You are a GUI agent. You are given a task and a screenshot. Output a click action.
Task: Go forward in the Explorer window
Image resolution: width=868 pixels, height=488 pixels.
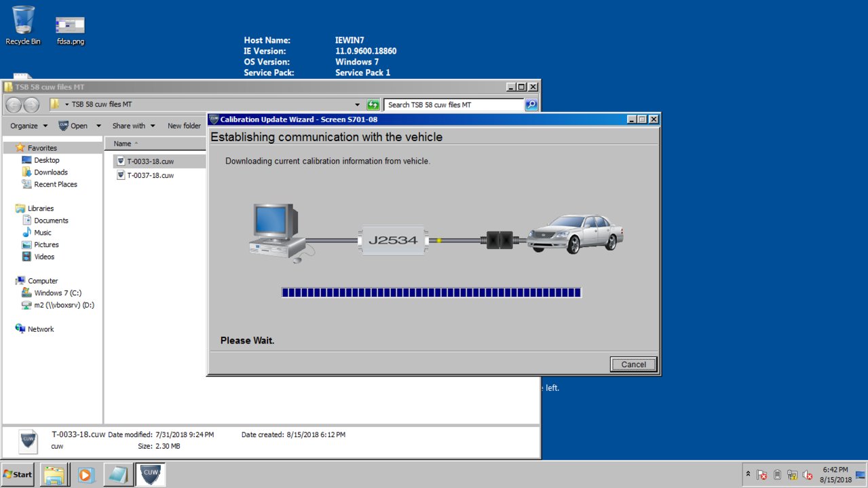pos(31,105)
